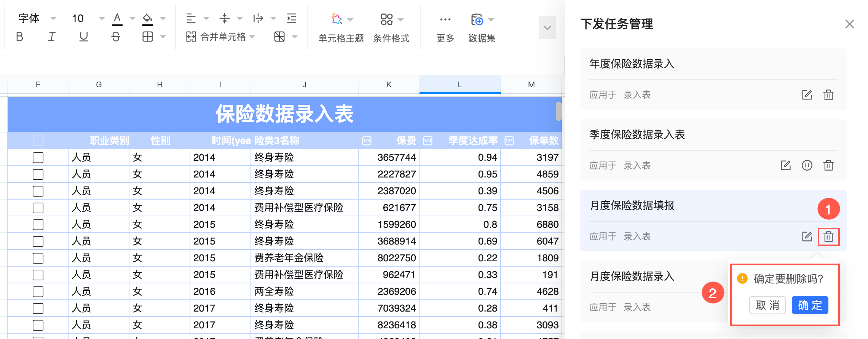Close the 下发任务管理 panel
This screenshot has height=339, width=868.
point(849,24)
